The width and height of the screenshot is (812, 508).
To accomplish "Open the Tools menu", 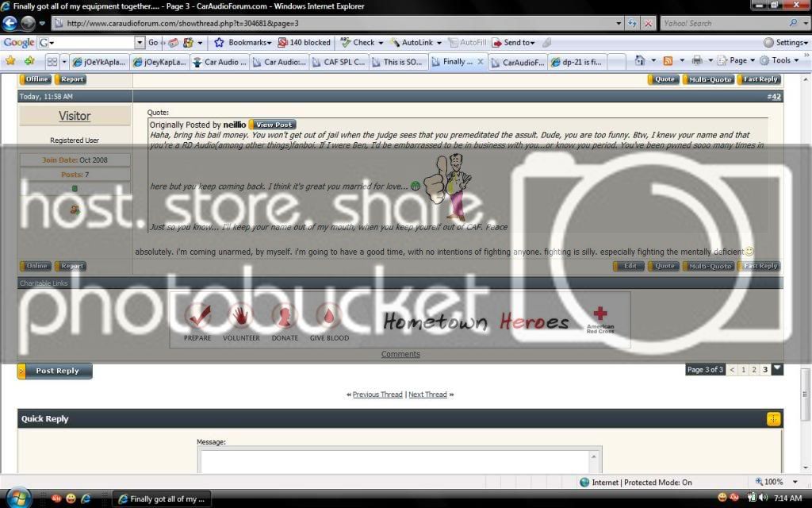I will pyautogui.click(x=779, y=60).
